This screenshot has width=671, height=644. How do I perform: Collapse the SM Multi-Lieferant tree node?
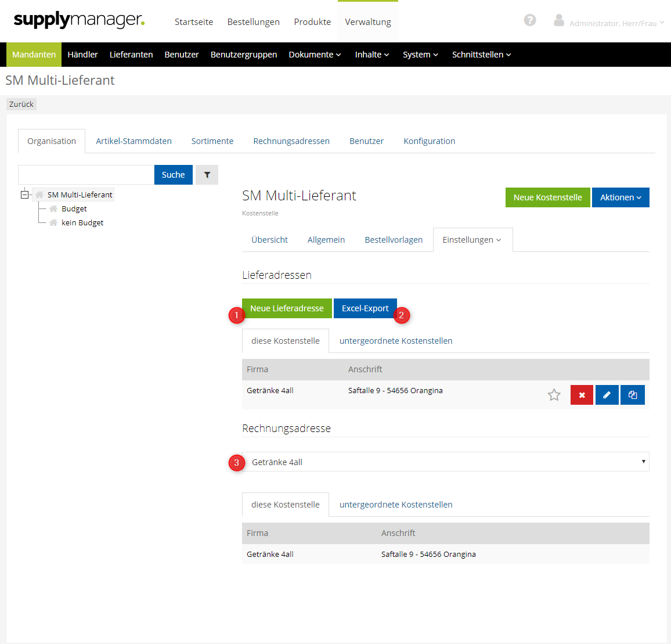pos(24,195)
